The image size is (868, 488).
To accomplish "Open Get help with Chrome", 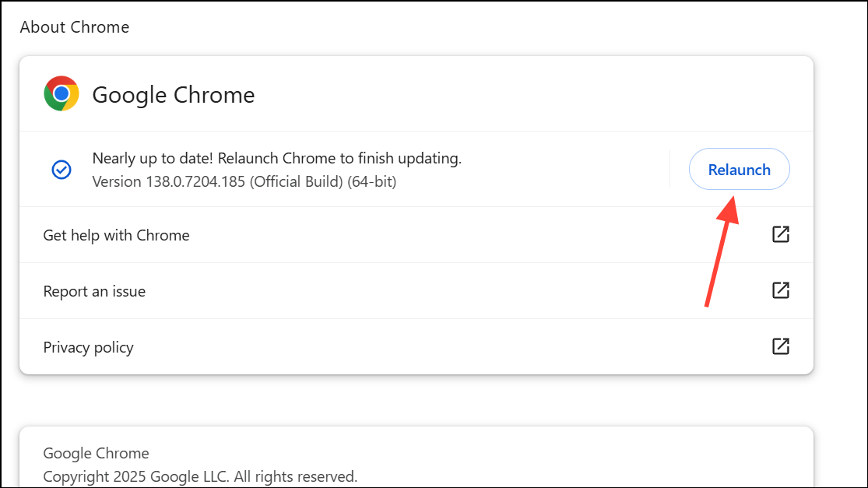I will 116,235.
